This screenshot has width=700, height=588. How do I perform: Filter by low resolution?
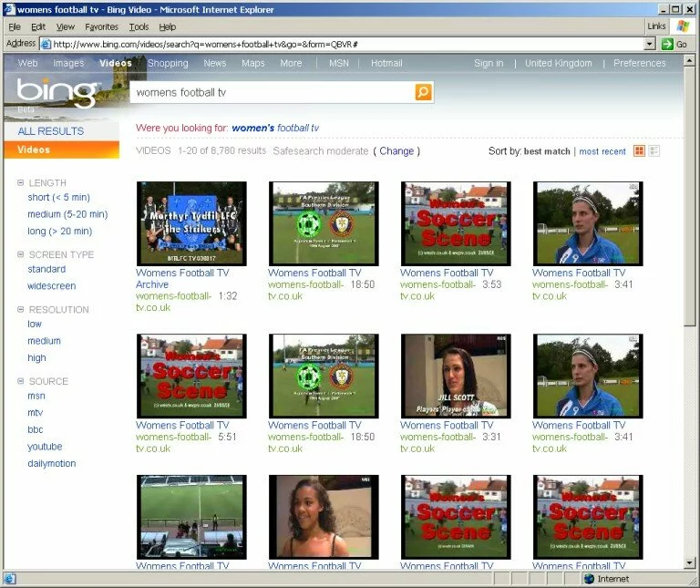click(35, 325)
